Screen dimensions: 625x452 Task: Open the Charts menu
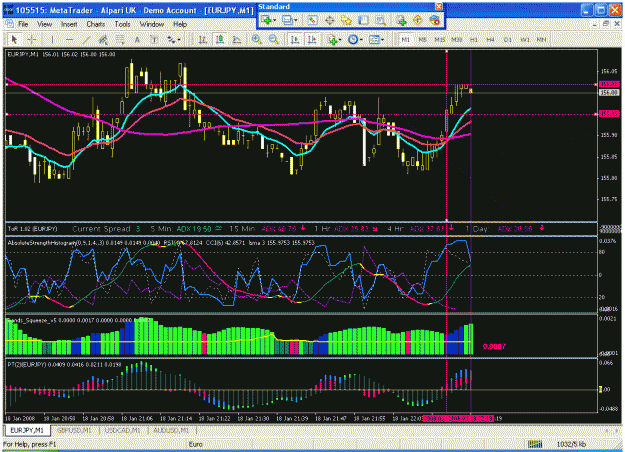click(96, 24)
